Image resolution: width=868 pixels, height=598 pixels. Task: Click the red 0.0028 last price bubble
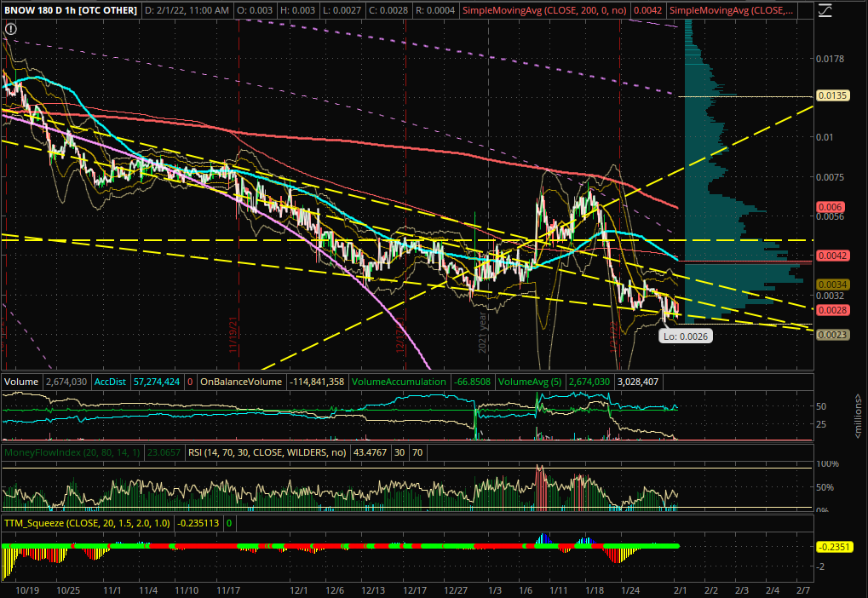click(x=831, y=311)
